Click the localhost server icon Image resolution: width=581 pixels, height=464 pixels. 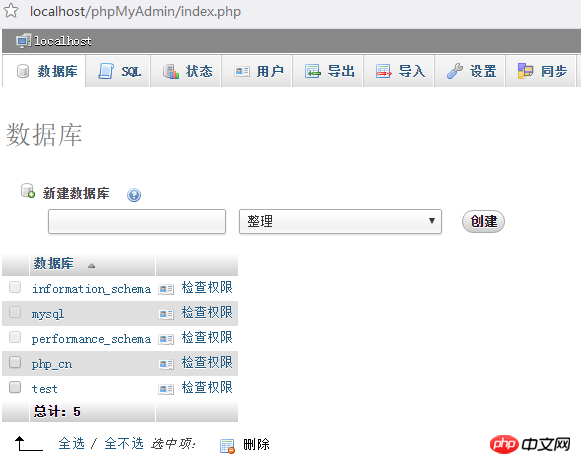pos(23,41)
